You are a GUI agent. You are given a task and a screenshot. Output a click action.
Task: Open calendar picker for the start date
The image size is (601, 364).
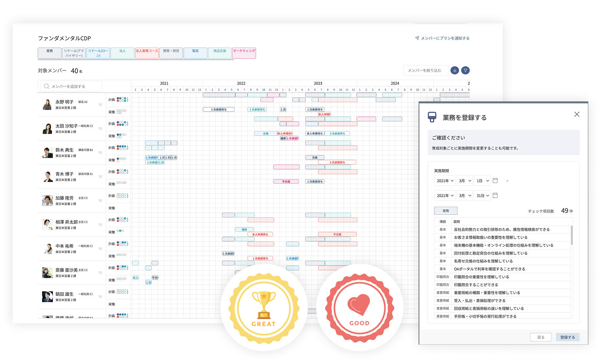495,181
